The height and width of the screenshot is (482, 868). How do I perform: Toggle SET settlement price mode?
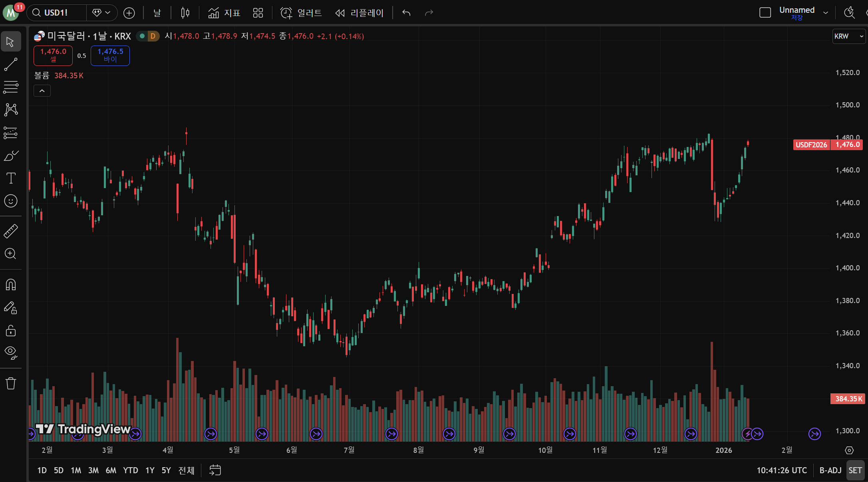click(855, 470)
